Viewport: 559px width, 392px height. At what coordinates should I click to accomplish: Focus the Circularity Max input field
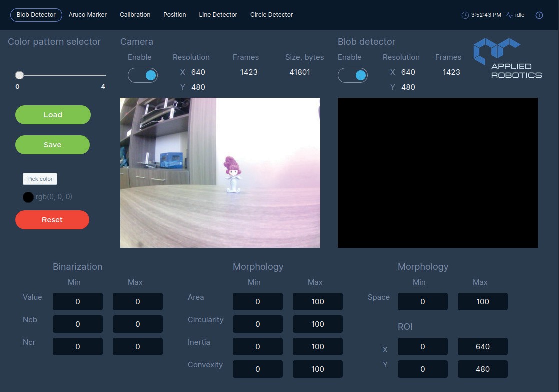click(318, 324)
